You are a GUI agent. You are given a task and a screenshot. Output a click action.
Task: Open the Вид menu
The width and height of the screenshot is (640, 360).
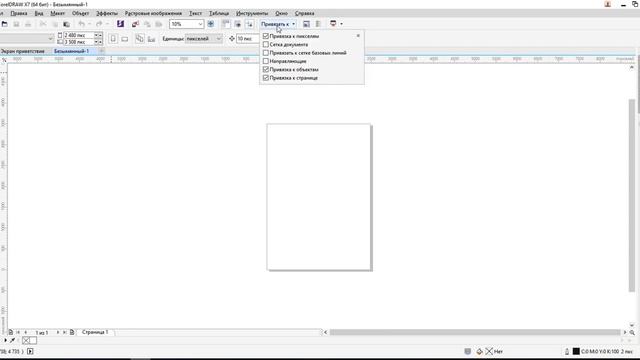click(x=39, y=13)
